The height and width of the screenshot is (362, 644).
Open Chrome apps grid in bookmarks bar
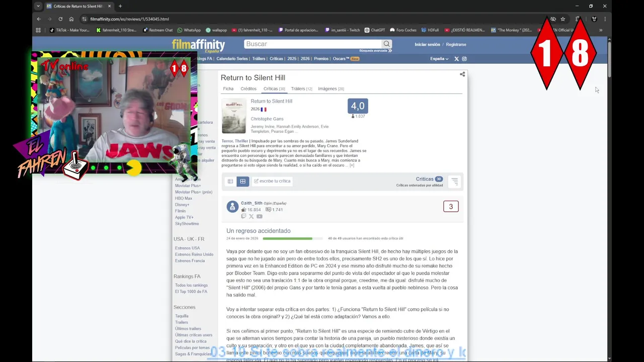point(38,30)
